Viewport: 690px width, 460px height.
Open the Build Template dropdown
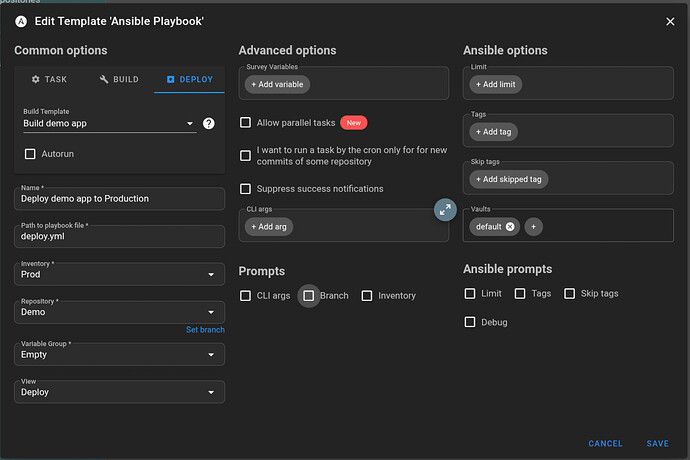click(x=110, y=124)
